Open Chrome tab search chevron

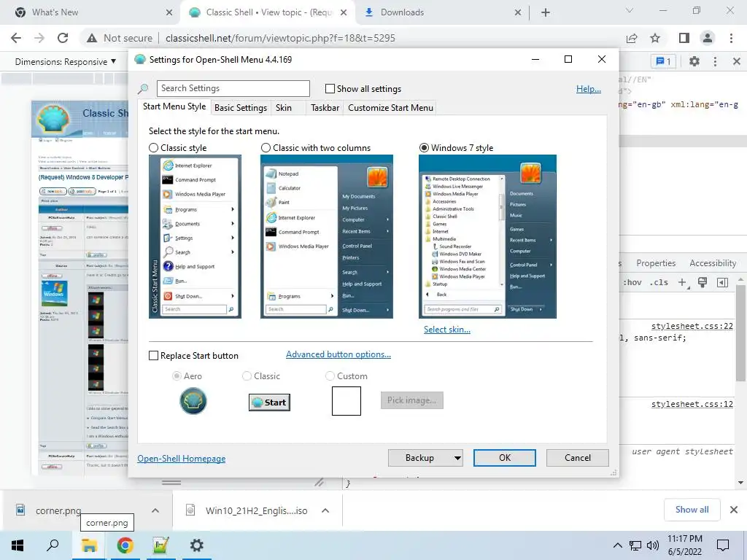pos(630,10)
